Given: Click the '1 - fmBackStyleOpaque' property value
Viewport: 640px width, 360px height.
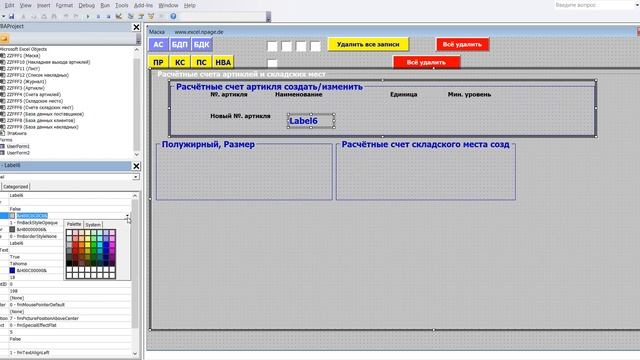Looking at the screenshot, I should tap(33, 223).
